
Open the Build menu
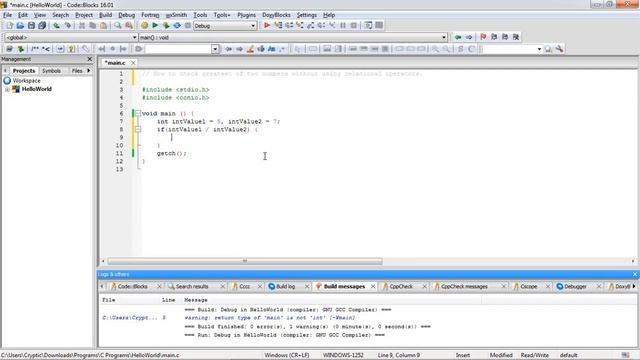click(x=105, y=15)
